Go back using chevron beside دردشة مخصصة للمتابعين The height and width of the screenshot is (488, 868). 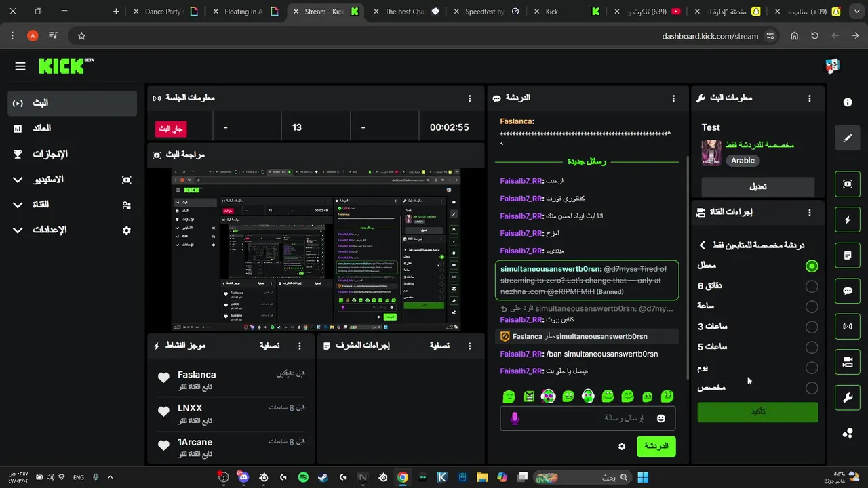[x=703, y=245]
